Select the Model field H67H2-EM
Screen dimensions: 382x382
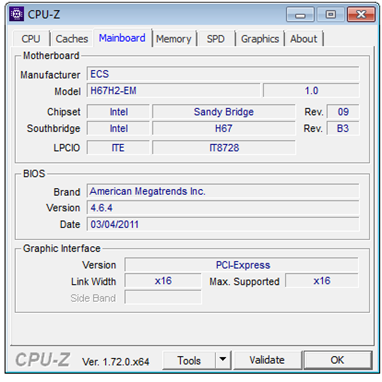pos(173,91)
